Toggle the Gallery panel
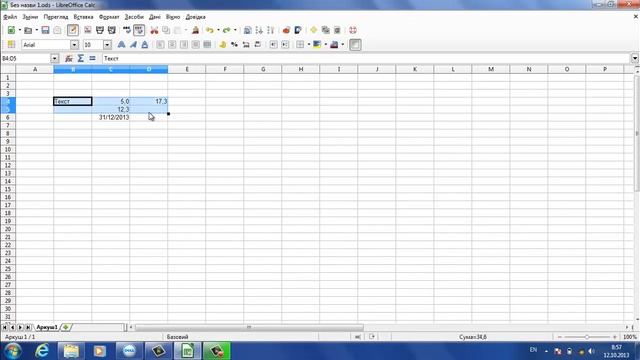Screen dimensions: 640x360 (x=325, y=30)
